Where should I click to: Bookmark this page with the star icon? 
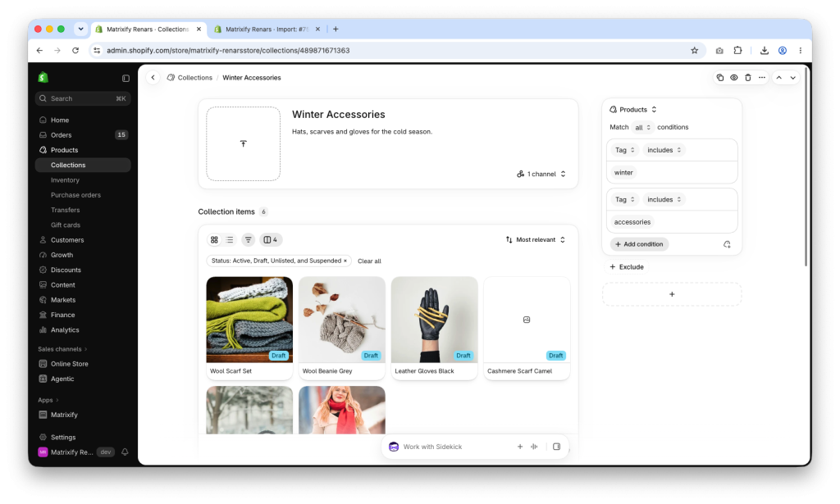coord(694,50)
